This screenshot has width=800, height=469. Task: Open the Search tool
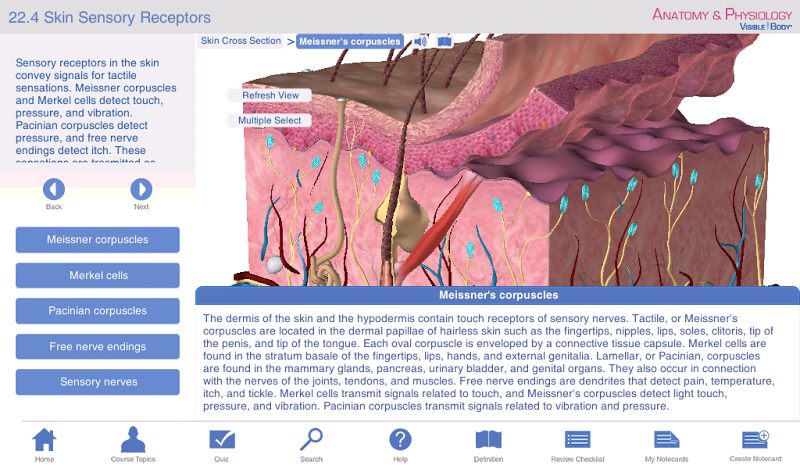(x=311, y=445)
